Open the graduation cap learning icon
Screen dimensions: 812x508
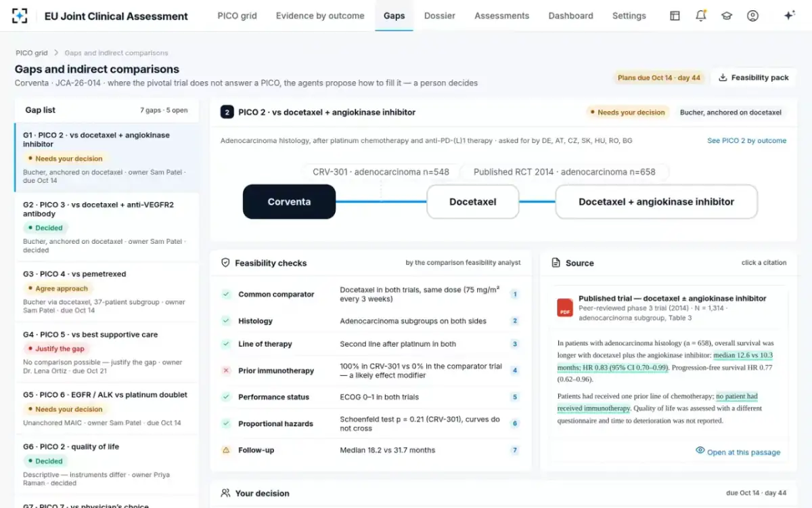(x=727, y=16)
